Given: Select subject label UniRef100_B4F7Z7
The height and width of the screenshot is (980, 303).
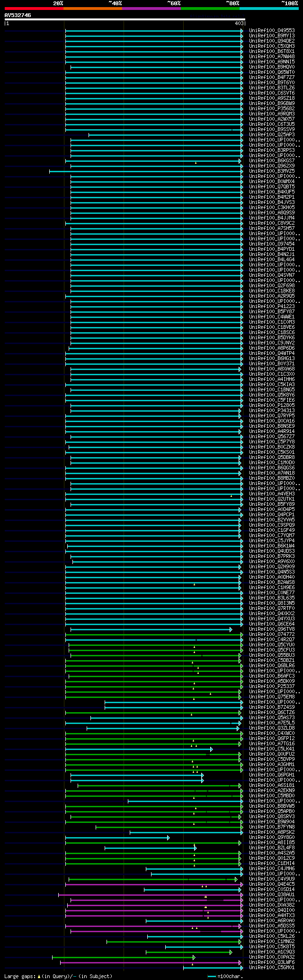Looking at the screenshot, I should (x=272, y=77).
